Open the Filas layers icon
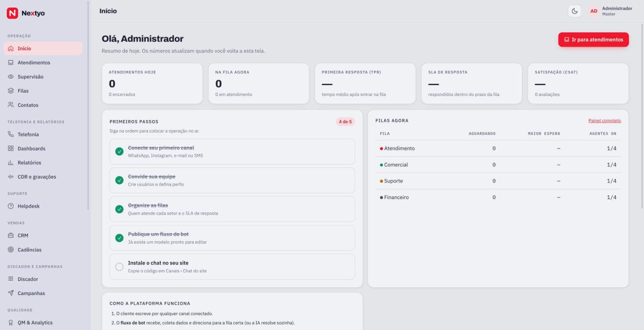 (x=11, y=91)
